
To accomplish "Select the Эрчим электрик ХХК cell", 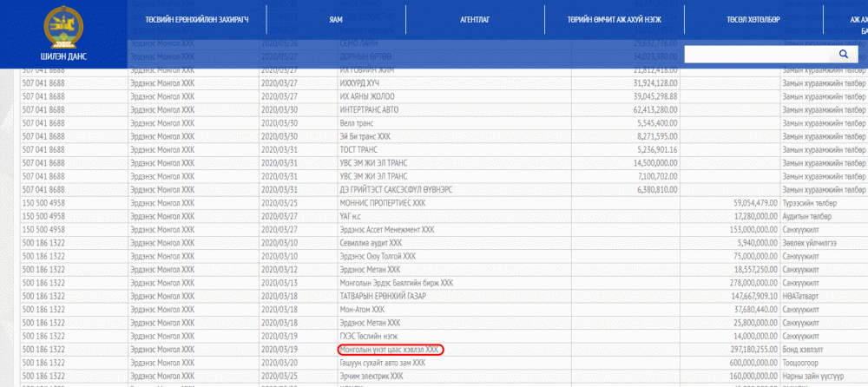I will coord(454,376).
